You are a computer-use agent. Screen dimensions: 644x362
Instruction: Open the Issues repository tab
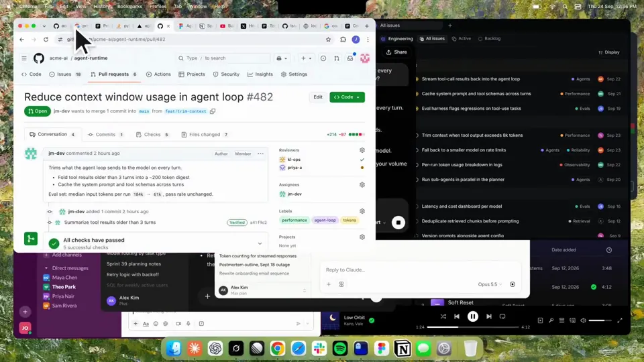[65, 74]
